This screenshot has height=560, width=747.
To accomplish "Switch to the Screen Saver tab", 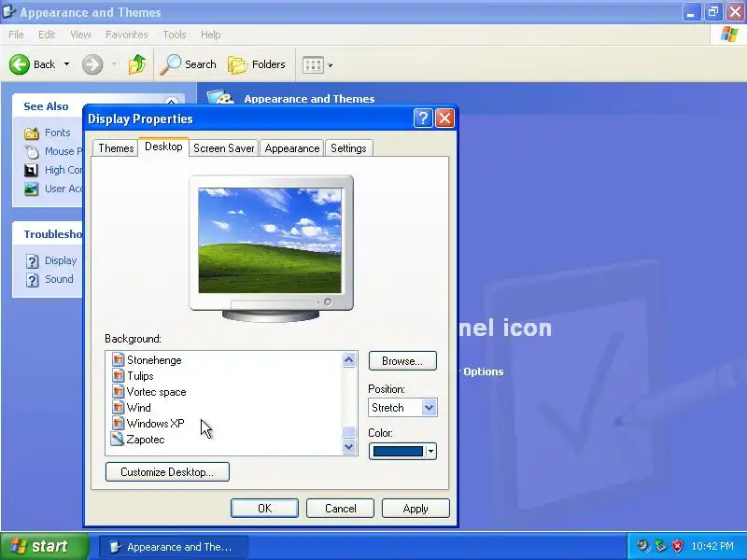I will [223, 148].
